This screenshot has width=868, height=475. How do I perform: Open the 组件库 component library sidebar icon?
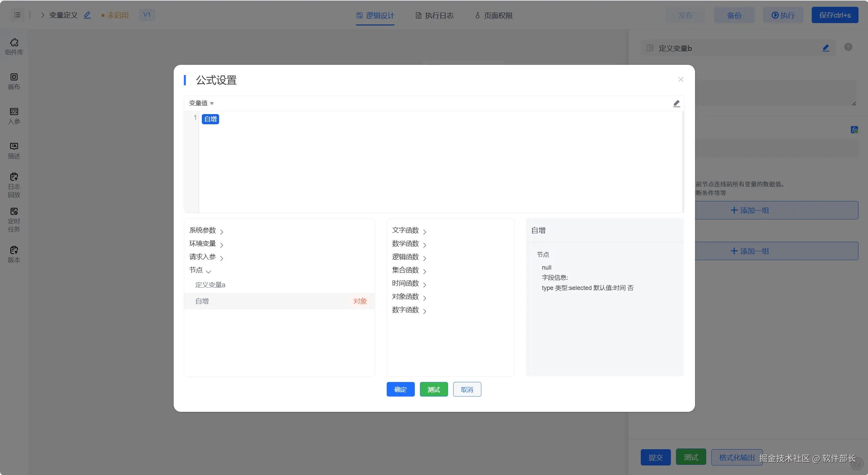14,47
